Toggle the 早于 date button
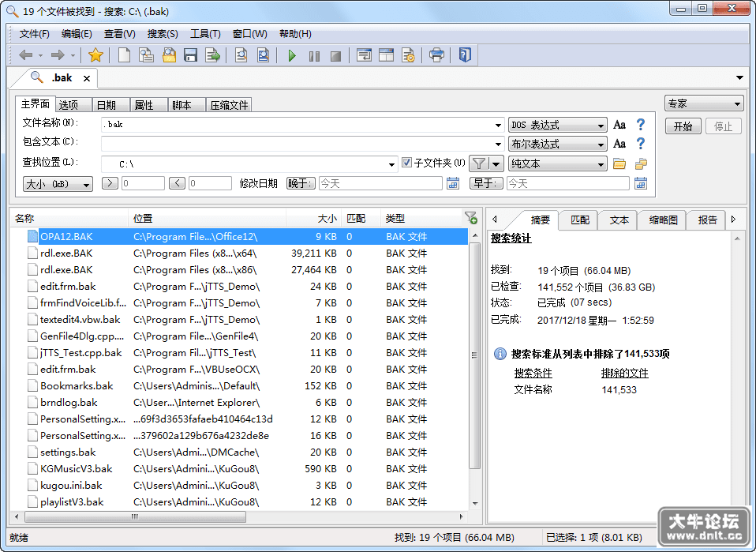This screenshot has height=552, width=756. pyautogui.click(x=486, y=183)
